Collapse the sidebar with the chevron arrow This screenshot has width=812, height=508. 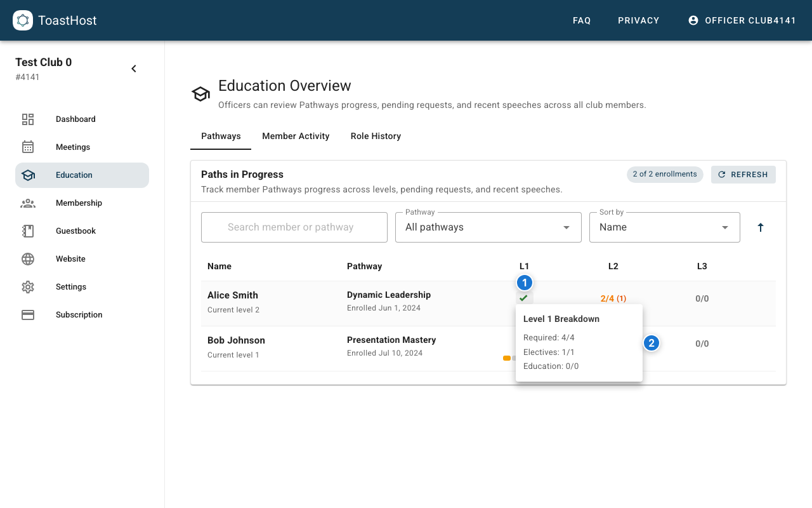click(x=134, y=69)
